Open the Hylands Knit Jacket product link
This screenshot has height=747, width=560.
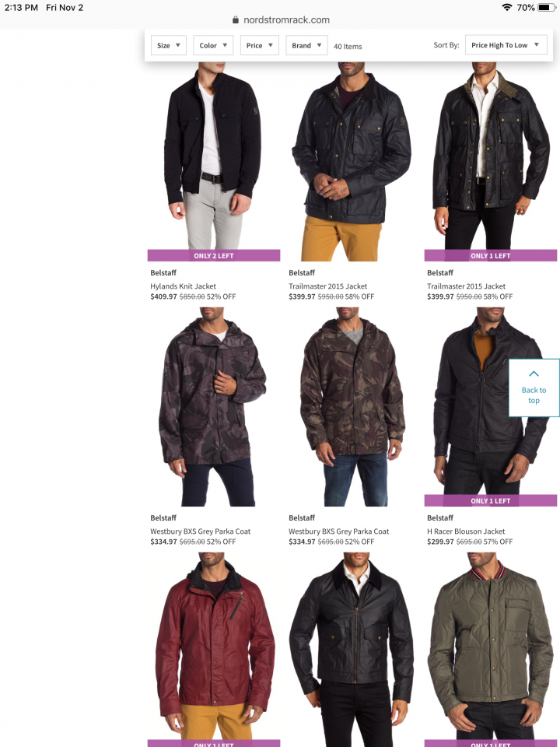[x=183, y=286]
